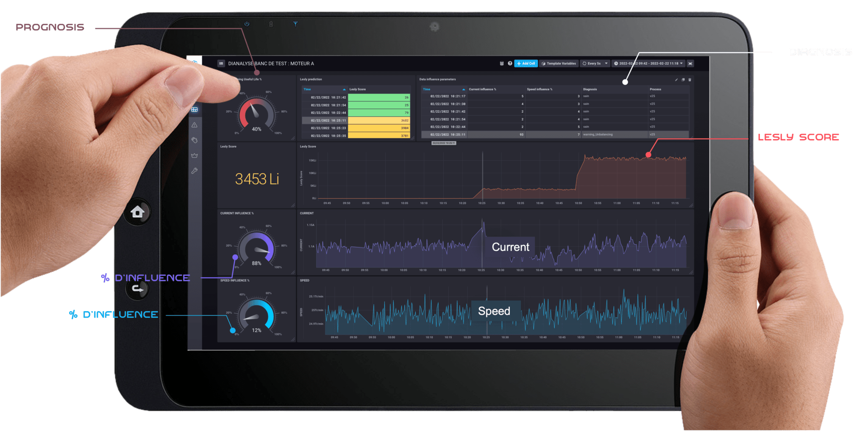Open the Dashboards icon in sidebar

pyautogui.click(x=195, y=110)
